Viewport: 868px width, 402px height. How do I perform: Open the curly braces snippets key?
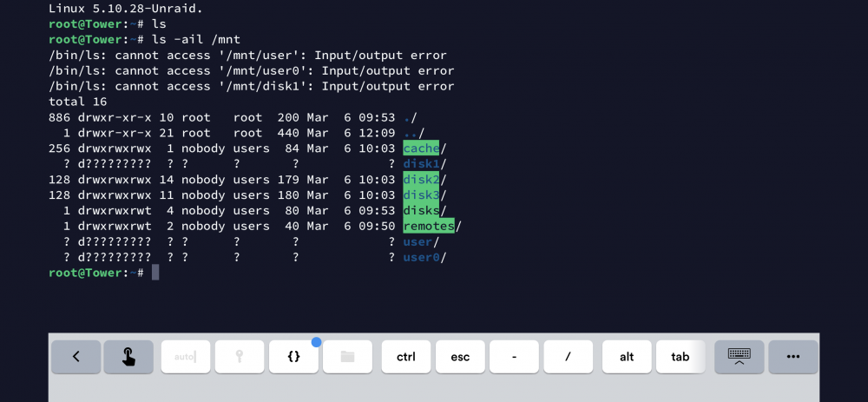coord(294,357)
